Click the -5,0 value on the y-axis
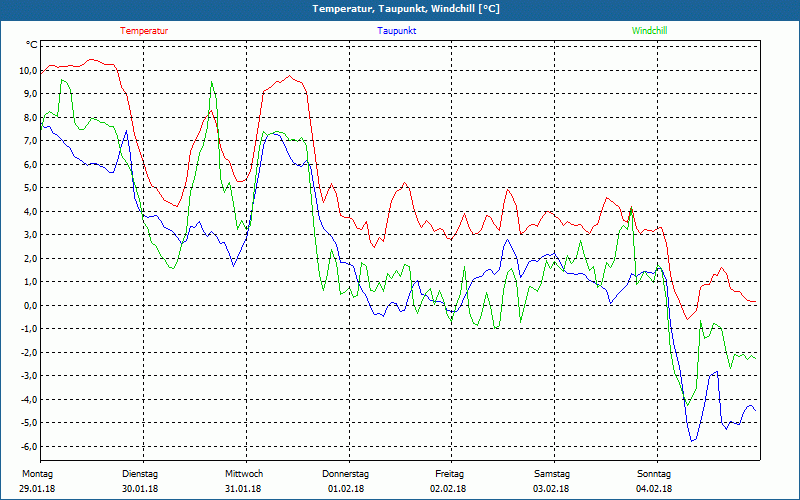This screenshot has height=500, width=800. 29,422
